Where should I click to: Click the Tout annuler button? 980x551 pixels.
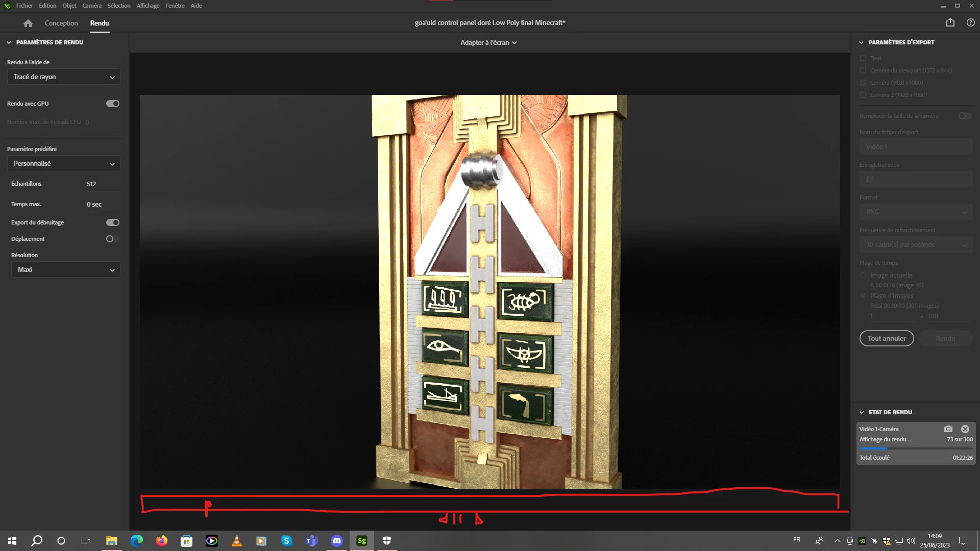tap(887, 338)
